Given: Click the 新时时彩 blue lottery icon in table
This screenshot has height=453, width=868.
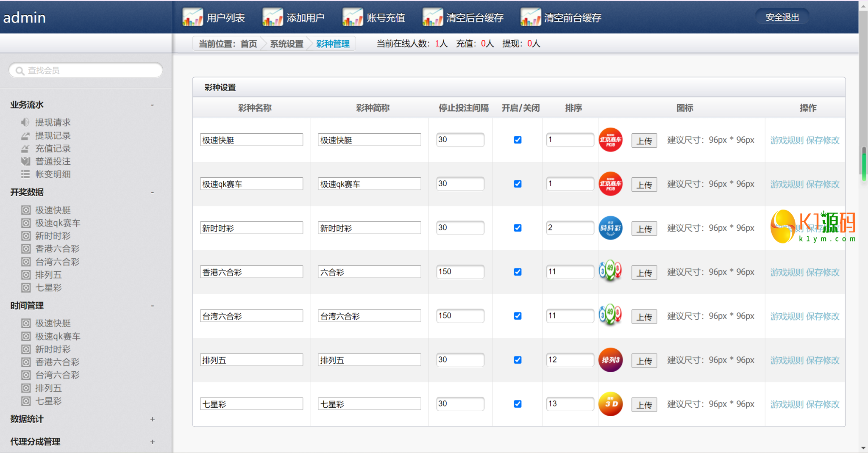Looking at the screenshot, I should (610, 228).
